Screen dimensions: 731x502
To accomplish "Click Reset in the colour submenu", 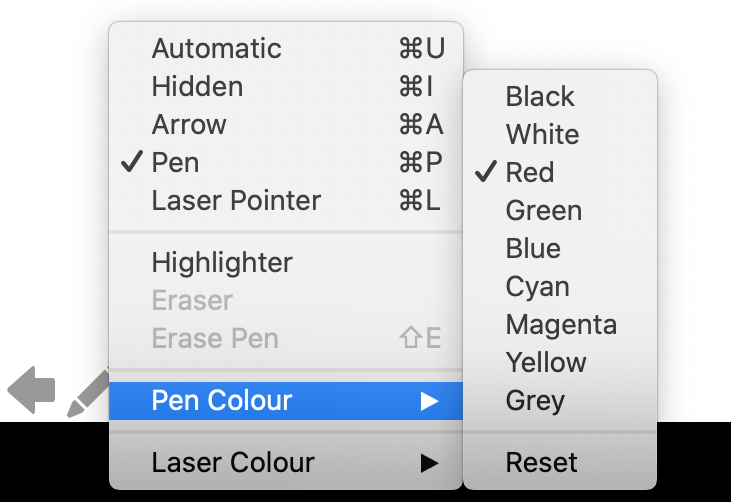I will [560, 462].
